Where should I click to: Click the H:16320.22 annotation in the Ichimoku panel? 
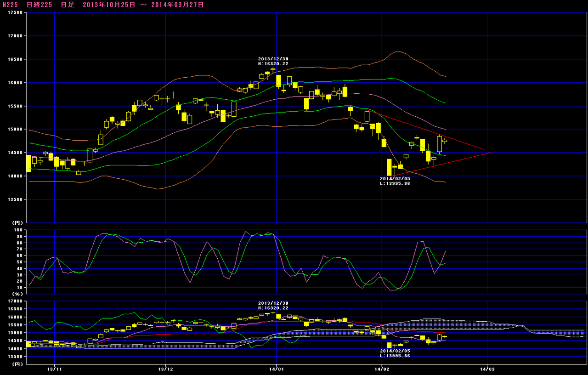(273, 308)
